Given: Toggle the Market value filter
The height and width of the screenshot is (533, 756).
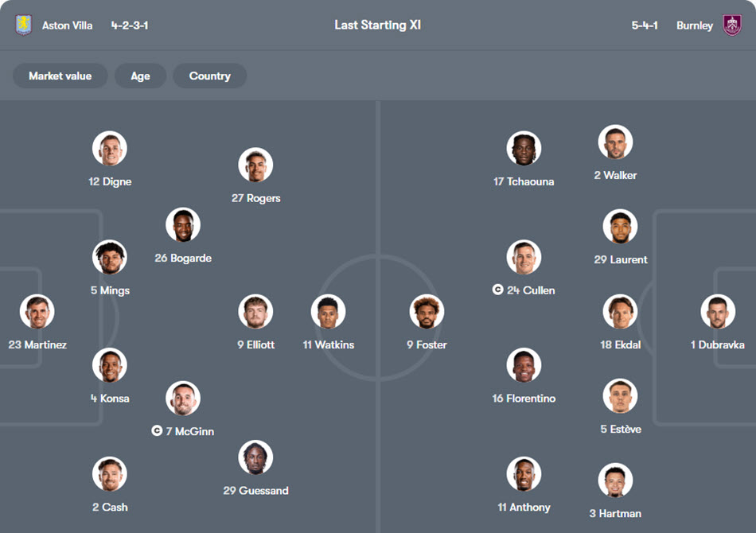Looking at the screenshot, I should point(60,76).
